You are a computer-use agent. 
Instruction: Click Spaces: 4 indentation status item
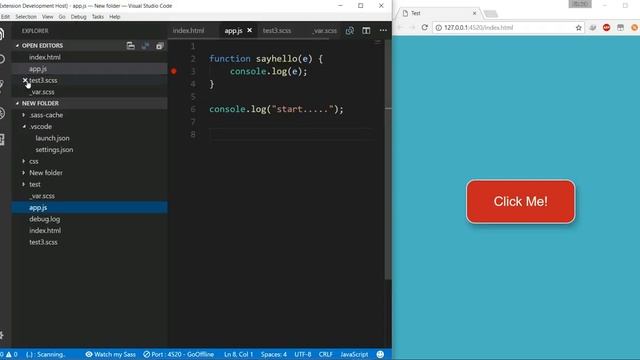(x=273, y=354)
